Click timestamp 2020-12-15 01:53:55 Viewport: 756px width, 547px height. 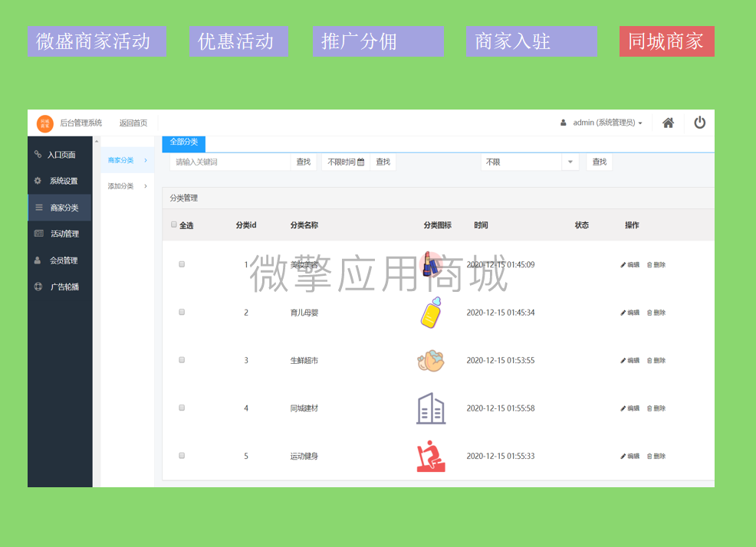(501, 361)
